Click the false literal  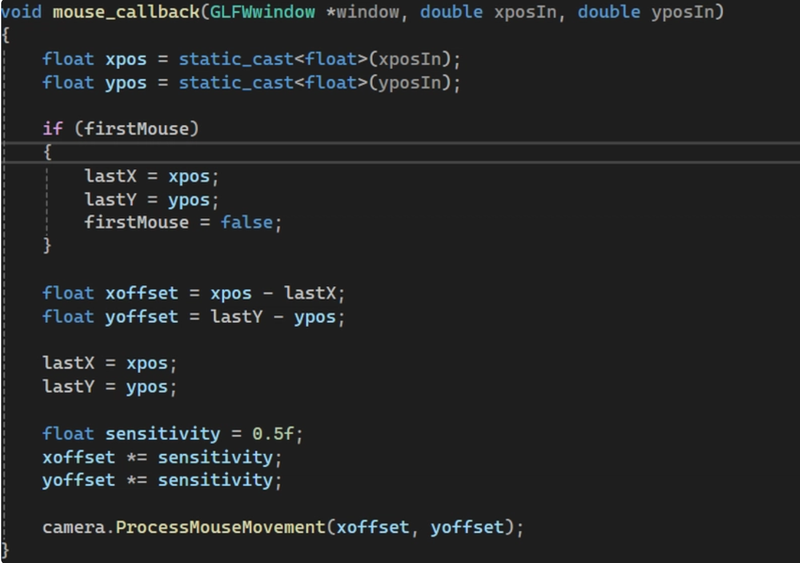pyautogui.click(x=246, y=223)
